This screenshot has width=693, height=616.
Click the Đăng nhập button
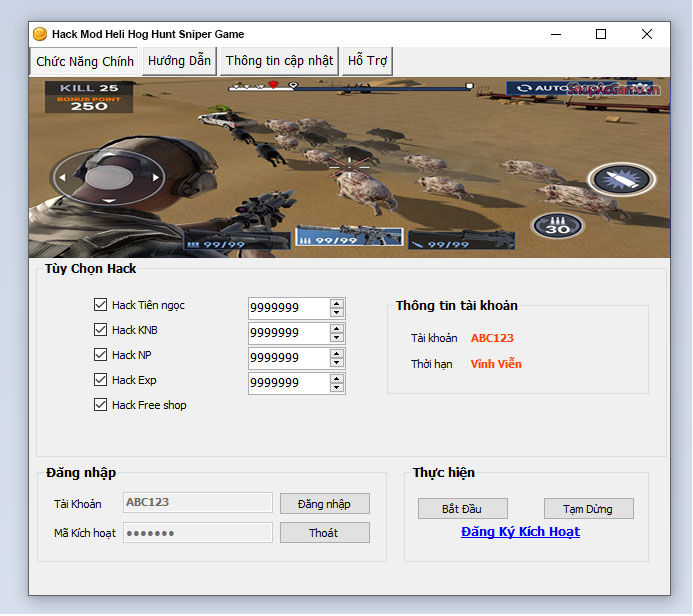pos(325,504)
